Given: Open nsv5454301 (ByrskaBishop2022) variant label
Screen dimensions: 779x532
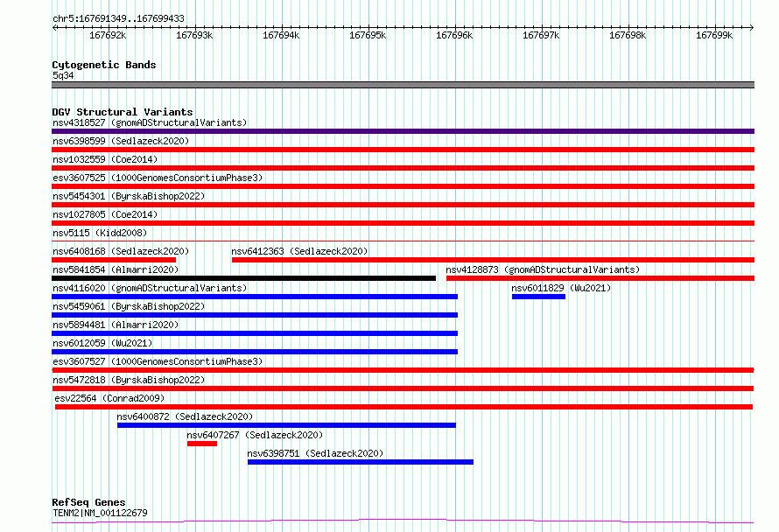Looking at the screenshot, I should coord(129,196).
